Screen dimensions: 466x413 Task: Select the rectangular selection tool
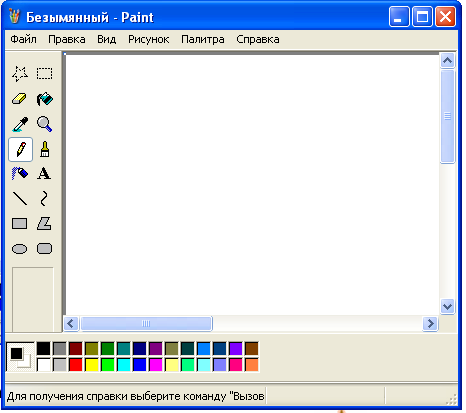44,74
